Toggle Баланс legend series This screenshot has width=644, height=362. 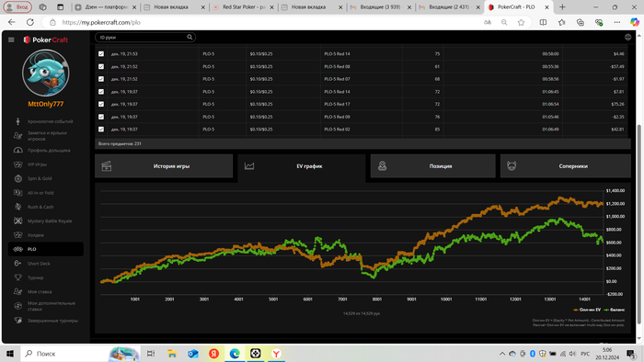coord(615,310)
